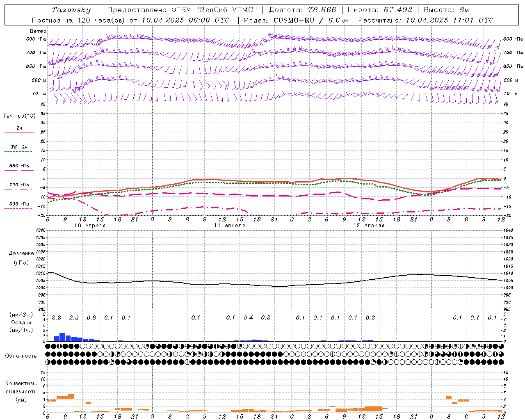Image resolution: width=525 pixels, height=420 pixels.
Task: Click the Широта: 67.492 latitude value
Action: point(380,10)
